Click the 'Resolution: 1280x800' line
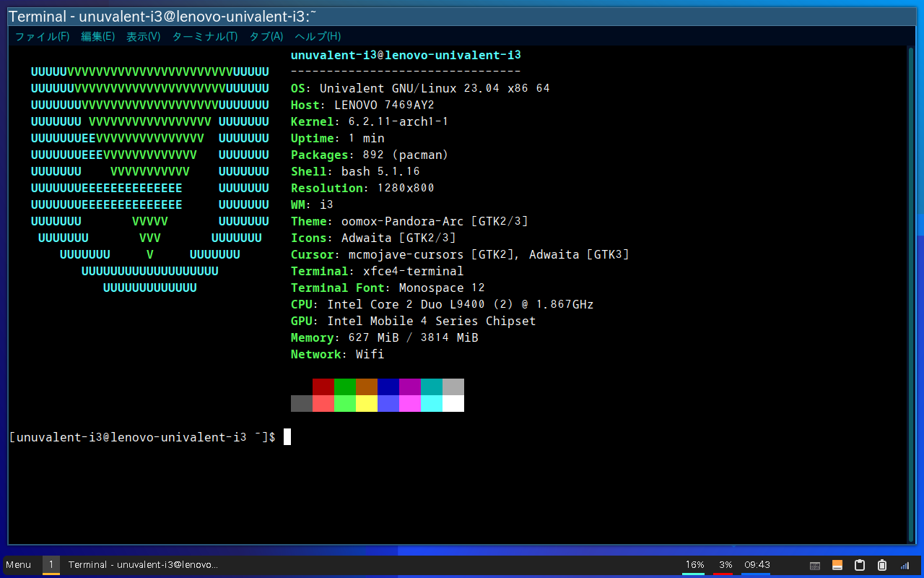This screenshot has height=578, width=924. coord(362,188)
